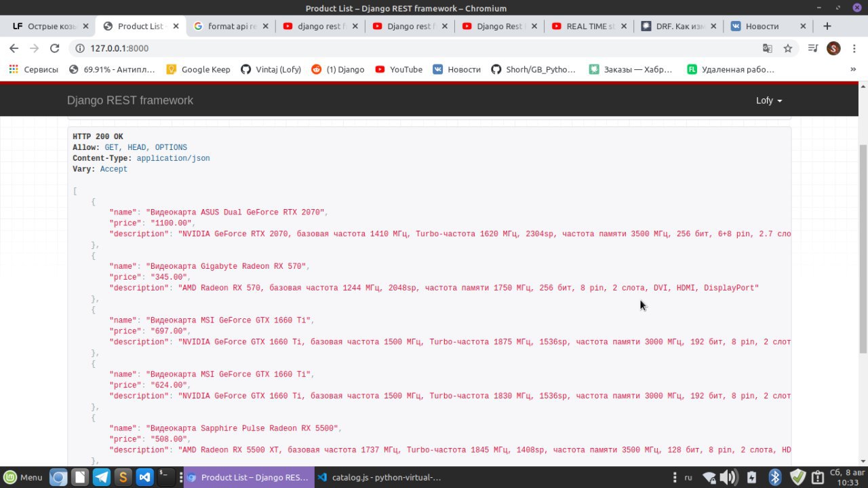Click the browser forward arrow

point(34,48)
